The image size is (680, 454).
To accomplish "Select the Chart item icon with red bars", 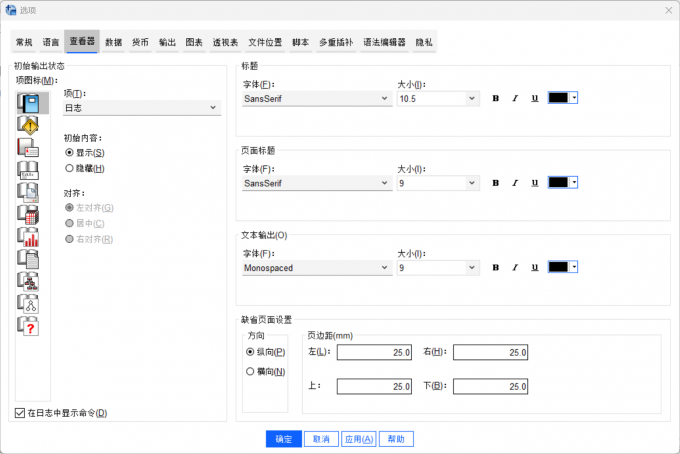I will click(x=28, y=238).
